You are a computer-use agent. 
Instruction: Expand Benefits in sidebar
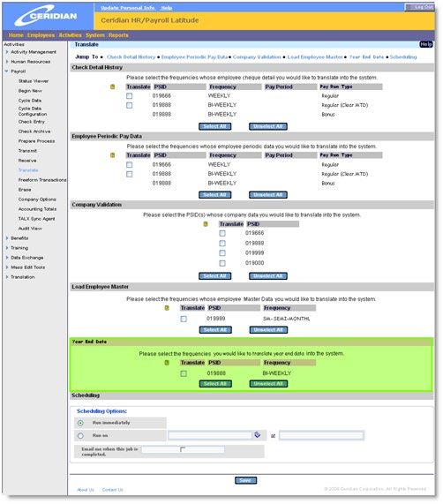[x=7, y=238]
